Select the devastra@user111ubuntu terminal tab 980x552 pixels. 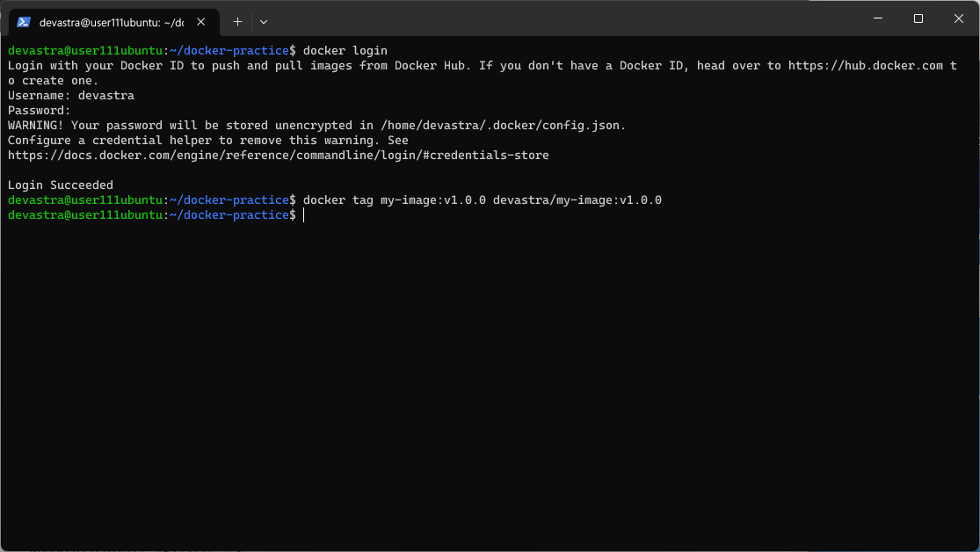113,22
